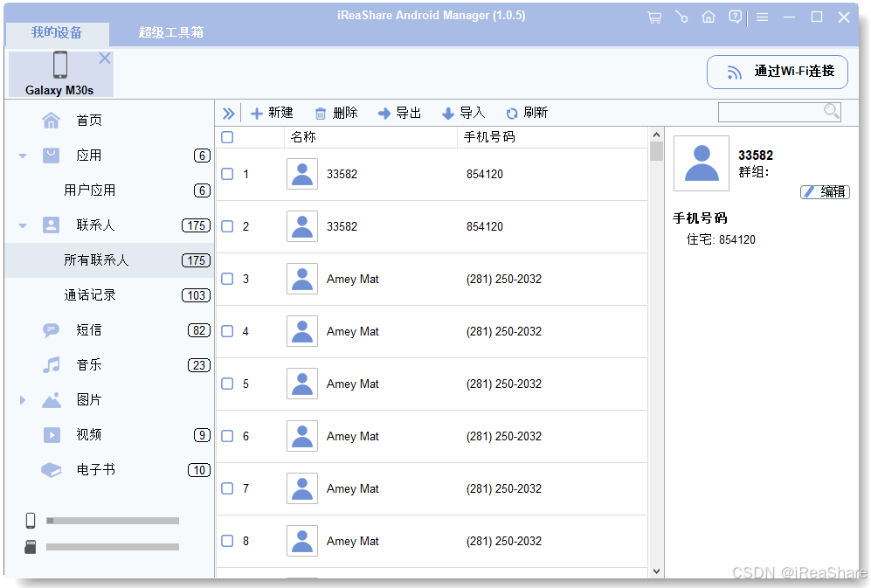Screen dimensions: 871x588
Task: Open 首页 label in sidebar
Action: (89, 120)
